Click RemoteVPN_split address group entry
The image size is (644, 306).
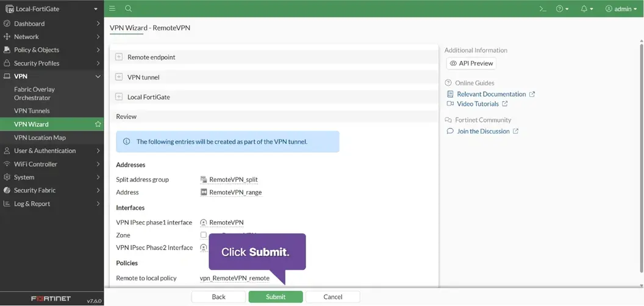point(229,179)
